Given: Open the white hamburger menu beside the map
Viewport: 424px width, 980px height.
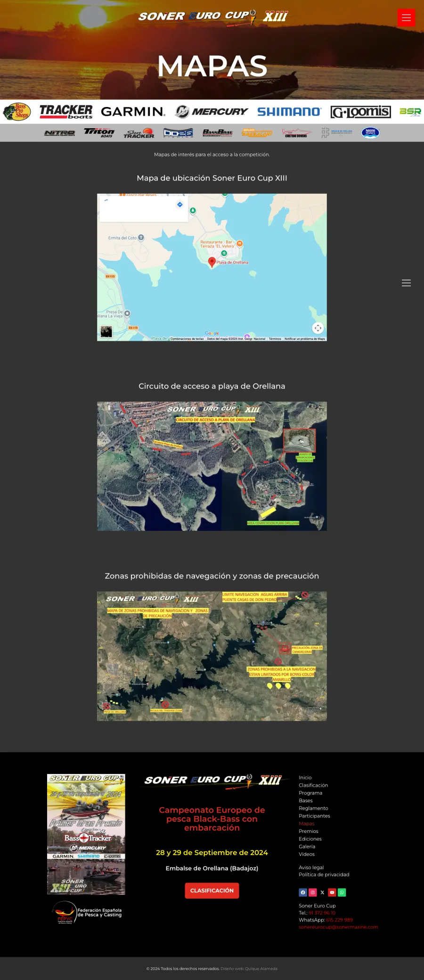Looking at the screenshot, I should pyautogui.click(x=406, y=283).
